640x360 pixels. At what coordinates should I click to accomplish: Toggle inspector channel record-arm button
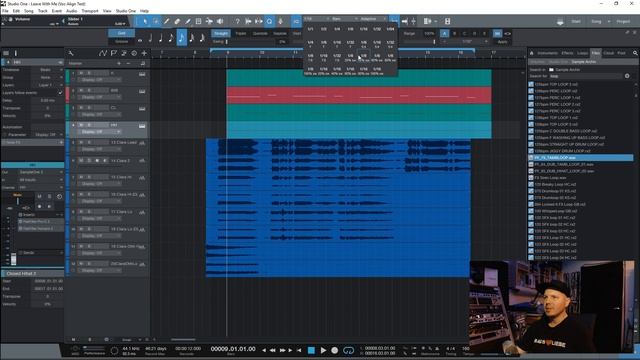40,207
